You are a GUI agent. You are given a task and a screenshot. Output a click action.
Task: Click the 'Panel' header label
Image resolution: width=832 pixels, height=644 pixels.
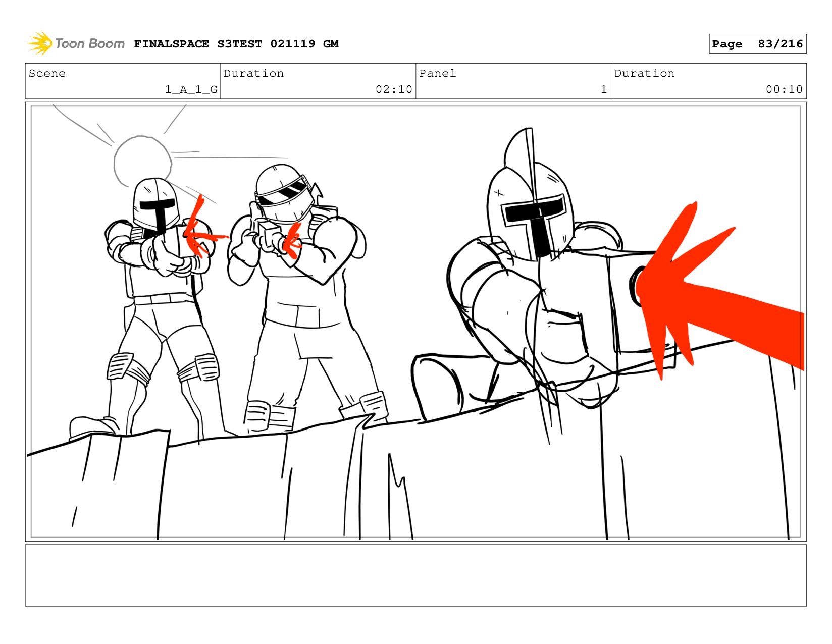click(437, 73)
